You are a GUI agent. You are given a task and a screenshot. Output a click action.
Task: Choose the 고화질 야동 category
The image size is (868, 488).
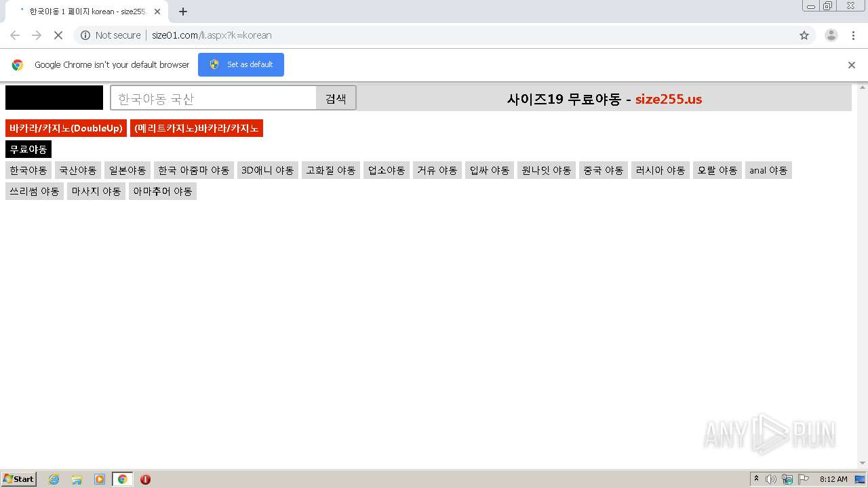(331, 170)
